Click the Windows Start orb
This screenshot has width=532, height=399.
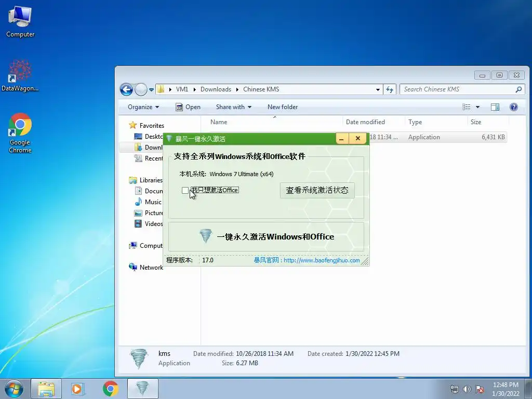point(14,389)
